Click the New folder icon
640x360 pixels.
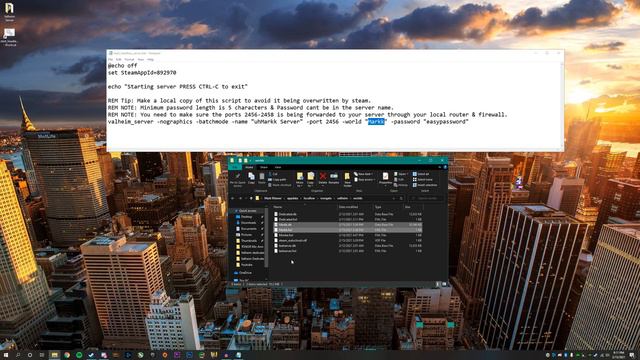pyautogui.click(x=347, y=179)
